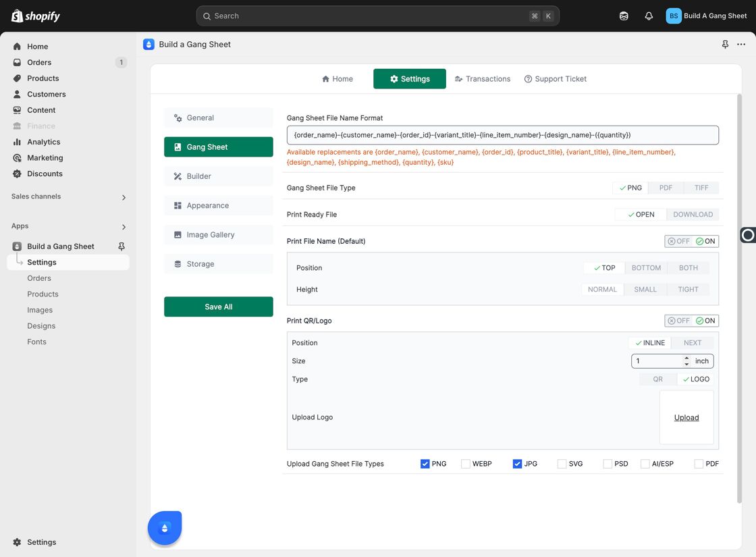Click the gear icon beside bottom Settings

(17, 542)
